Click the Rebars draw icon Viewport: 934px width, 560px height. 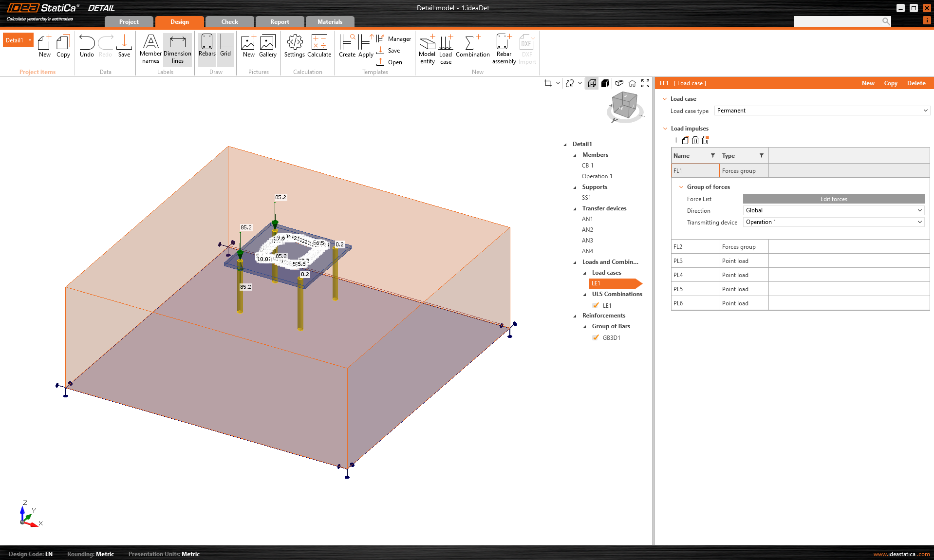(x=206, y=46)
